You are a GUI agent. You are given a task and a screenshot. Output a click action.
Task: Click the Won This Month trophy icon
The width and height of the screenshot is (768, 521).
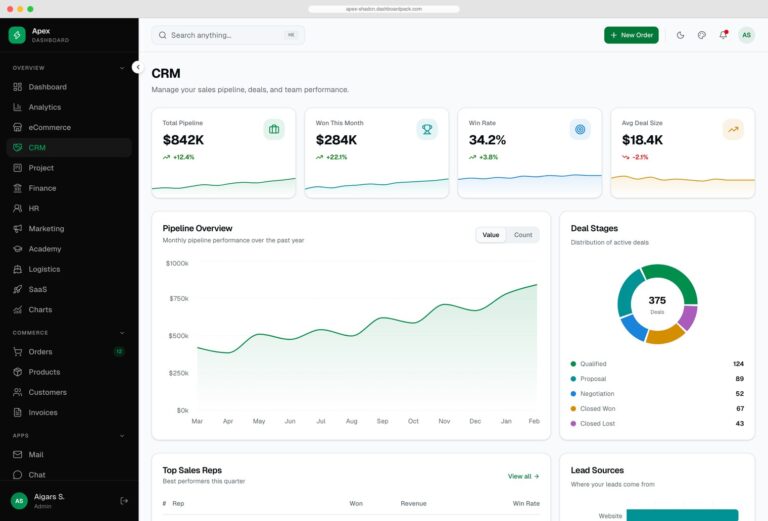point(427,129)
